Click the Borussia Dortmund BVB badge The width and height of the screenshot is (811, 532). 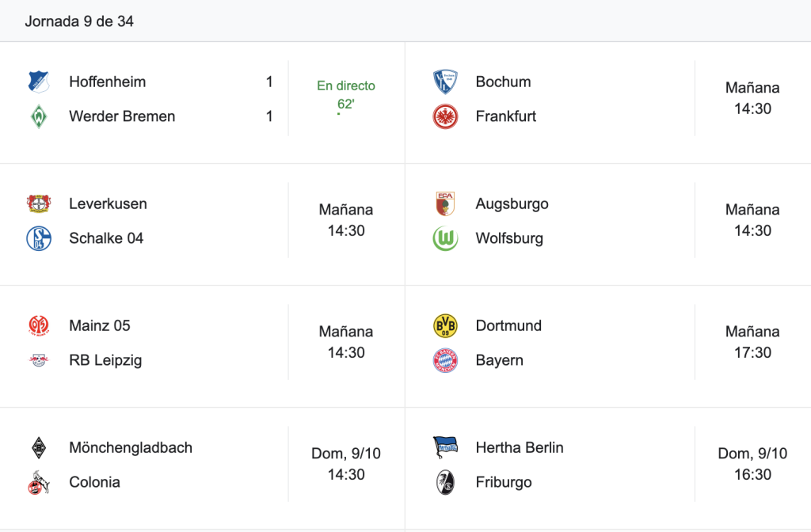[x=445, y=325]
